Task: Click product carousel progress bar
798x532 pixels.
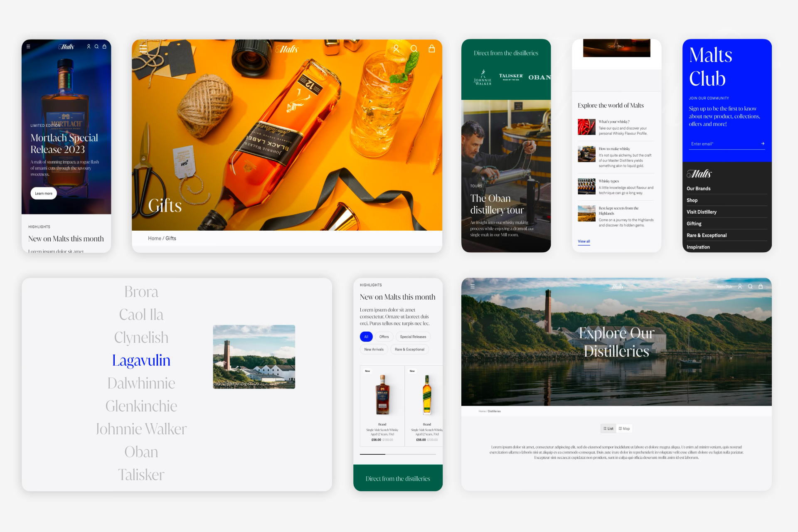Action: pyautogui.click(x=398, y=454)
